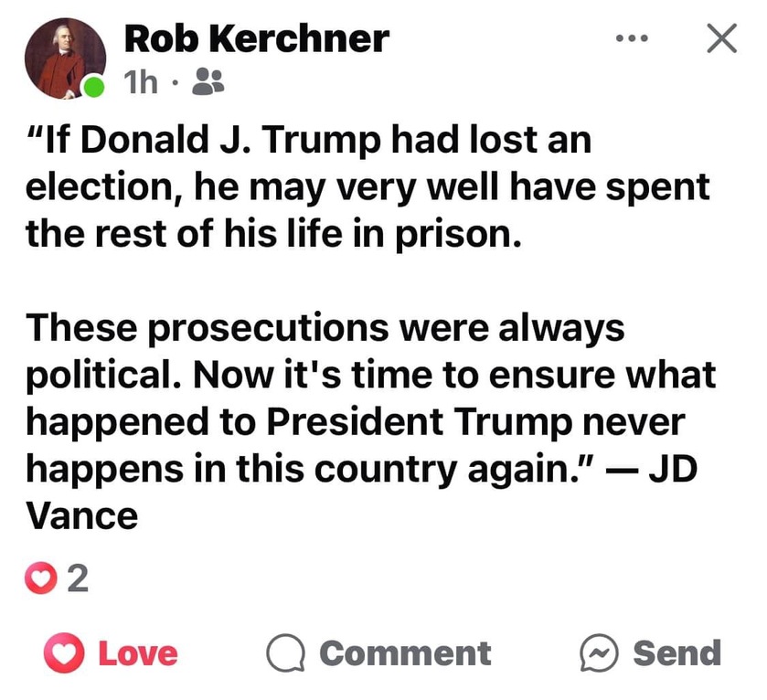Click the Love label text
The width and height of the screenshot is (767, 700).
[x=138, y=653]
